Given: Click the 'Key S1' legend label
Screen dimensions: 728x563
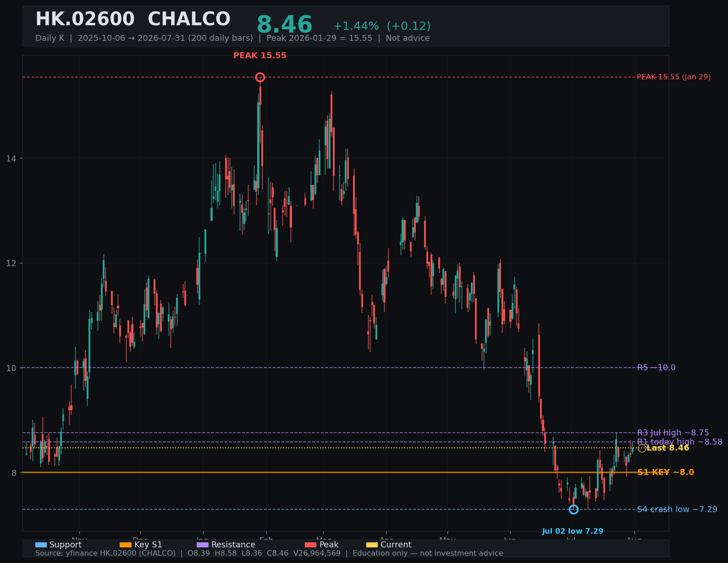Looking at the screenshot, I should (x=148, y=545).
